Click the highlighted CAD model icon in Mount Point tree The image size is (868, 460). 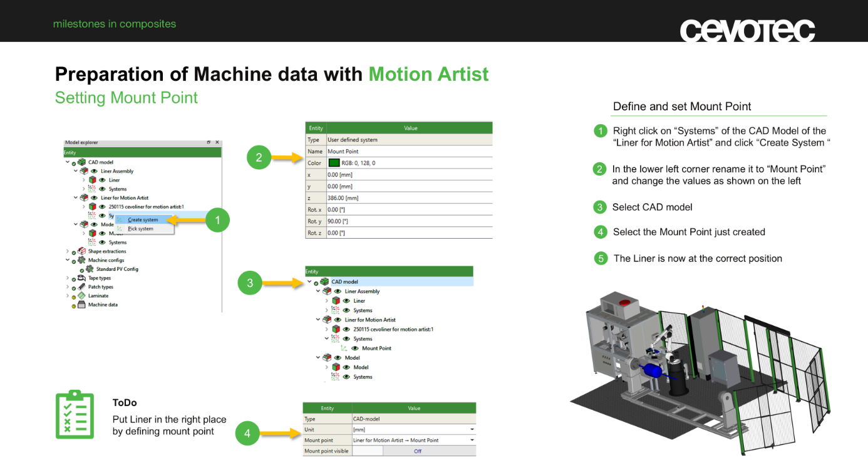(324, 282)
